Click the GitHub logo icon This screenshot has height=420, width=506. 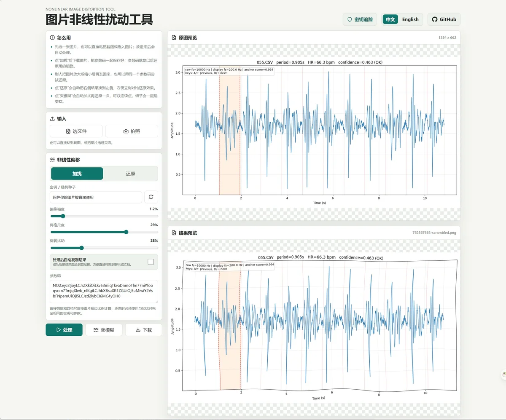point(434,19)
